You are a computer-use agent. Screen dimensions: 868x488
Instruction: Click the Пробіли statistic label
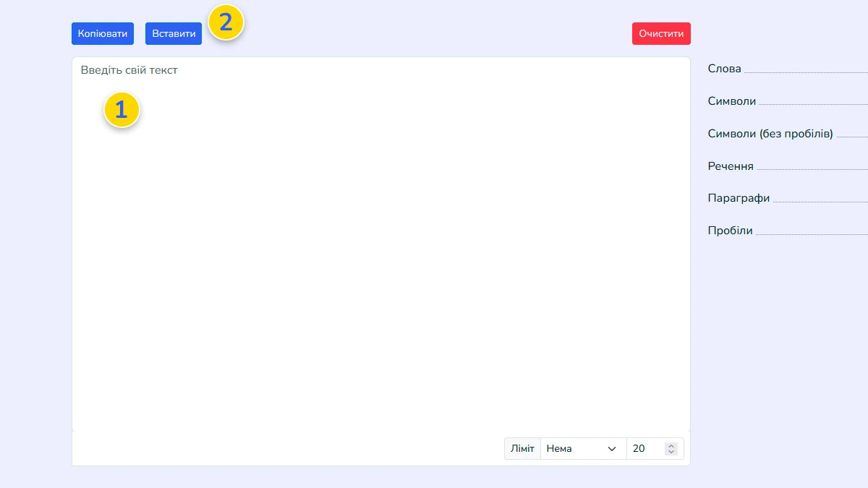click(730, 231)
